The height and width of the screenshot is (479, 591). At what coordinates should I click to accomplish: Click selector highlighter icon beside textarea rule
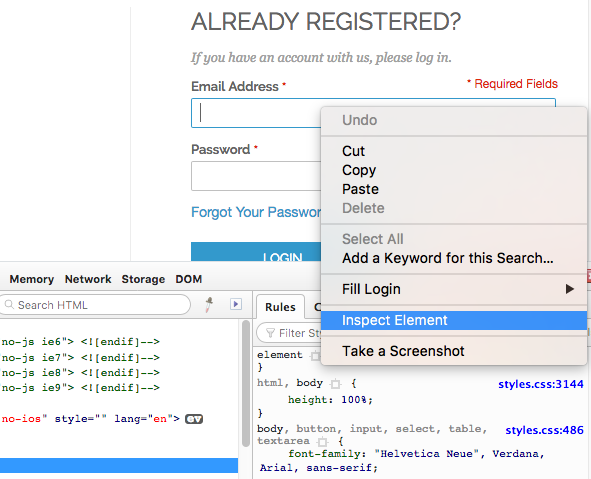point(322,441)
